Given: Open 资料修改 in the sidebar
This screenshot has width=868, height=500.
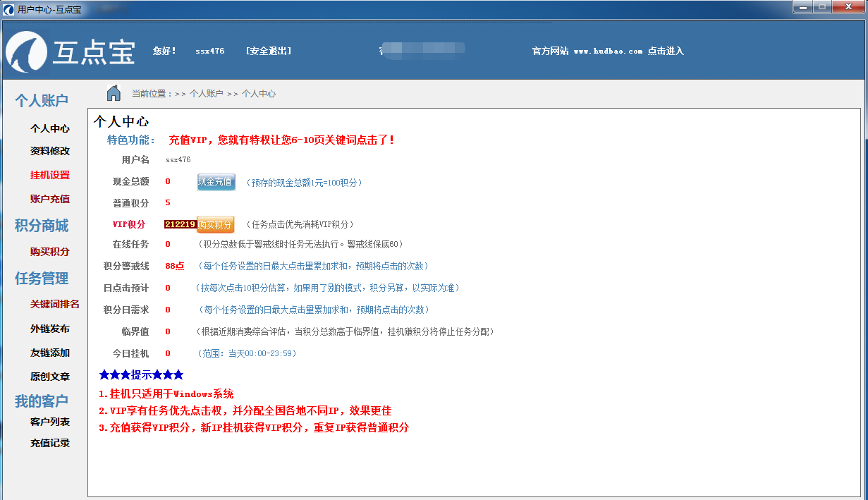Looking at the screenshot, I should [50, 151].
